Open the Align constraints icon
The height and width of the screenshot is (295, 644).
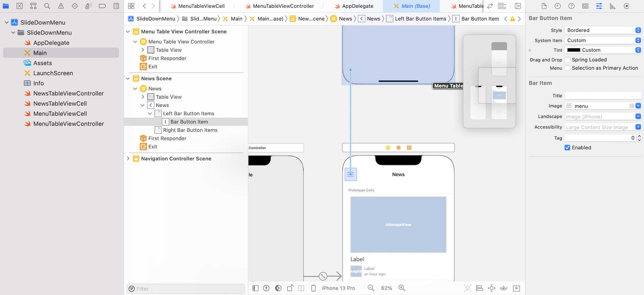480,288
